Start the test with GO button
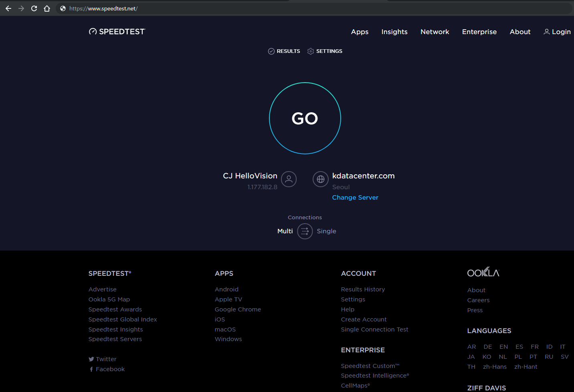The image size is (574, 392). click(x=305, y=118)
